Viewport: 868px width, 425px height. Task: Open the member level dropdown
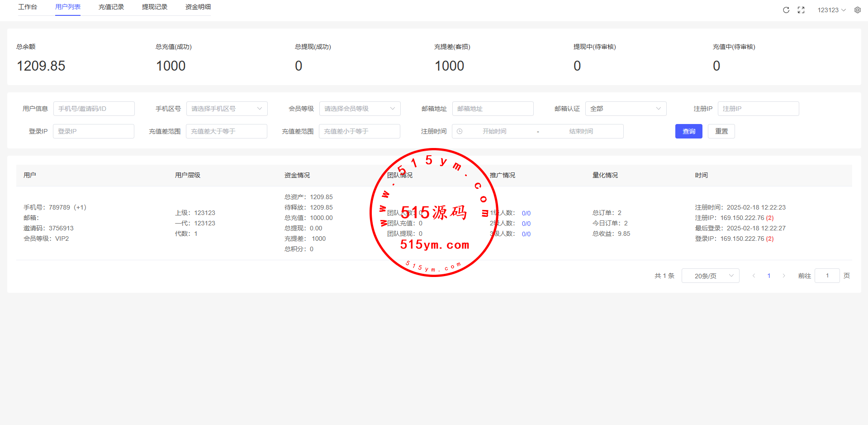[x=360, y=109]
